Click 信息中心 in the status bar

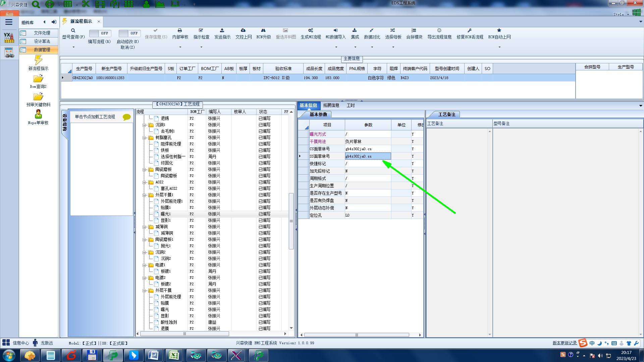click(x=21, y=343)
